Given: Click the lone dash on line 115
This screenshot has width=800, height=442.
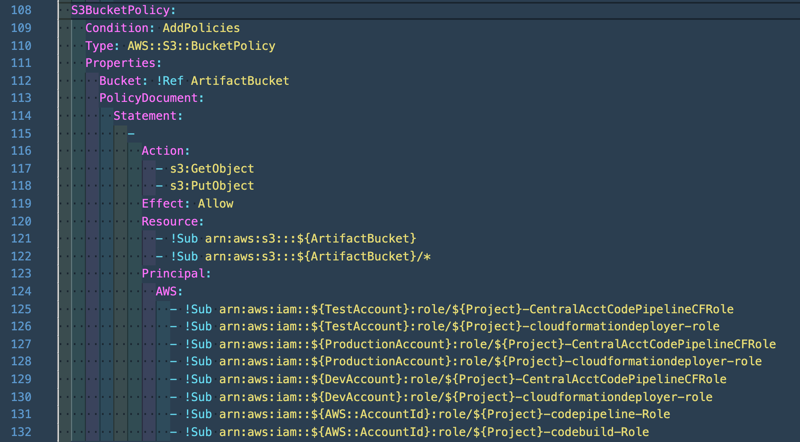Looking at the screenshot, I should click(131, 134).
